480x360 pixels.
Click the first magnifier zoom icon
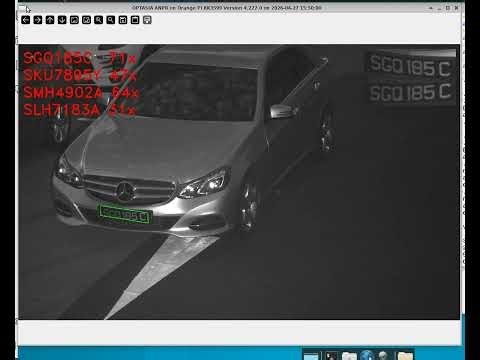pos(99,20)
